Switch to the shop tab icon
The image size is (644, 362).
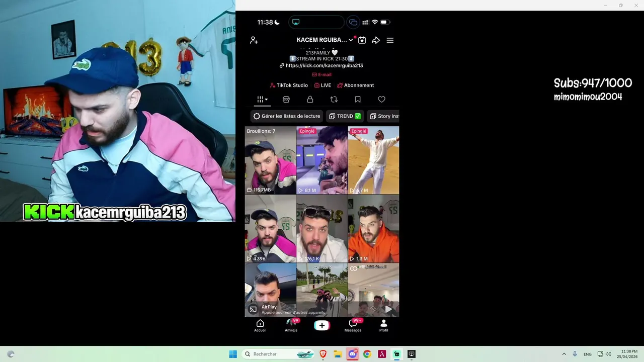click(x=286, y=100)
